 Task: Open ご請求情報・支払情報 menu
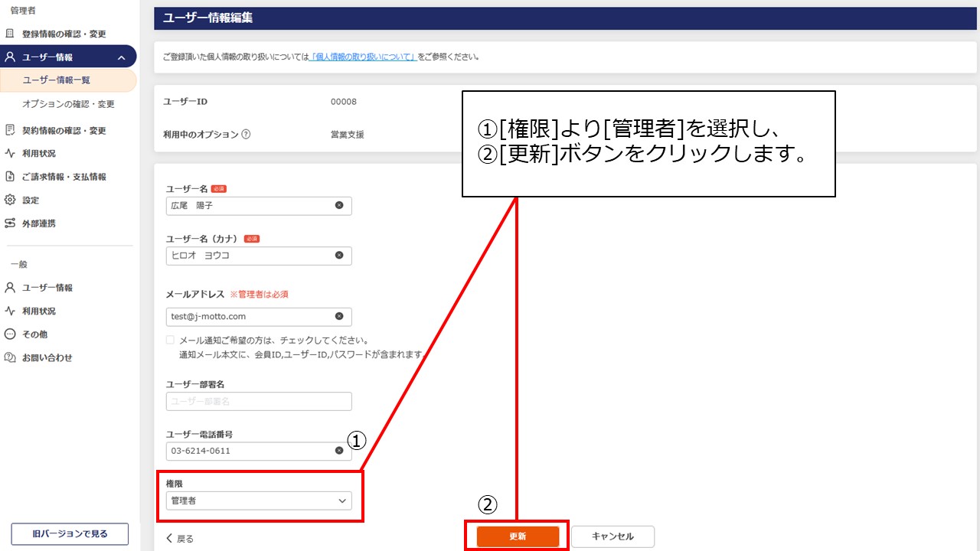pos(64,177)
